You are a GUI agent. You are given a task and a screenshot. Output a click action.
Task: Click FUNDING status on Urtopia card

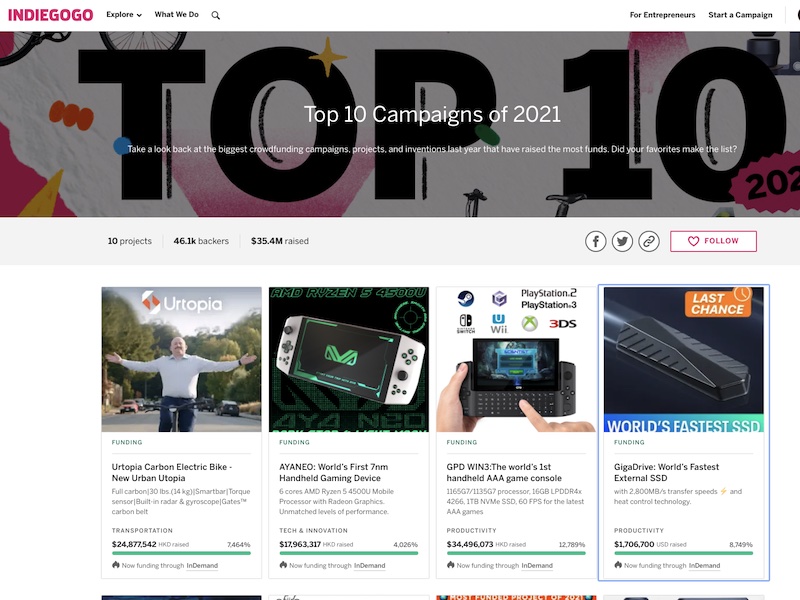click(127, 442)
